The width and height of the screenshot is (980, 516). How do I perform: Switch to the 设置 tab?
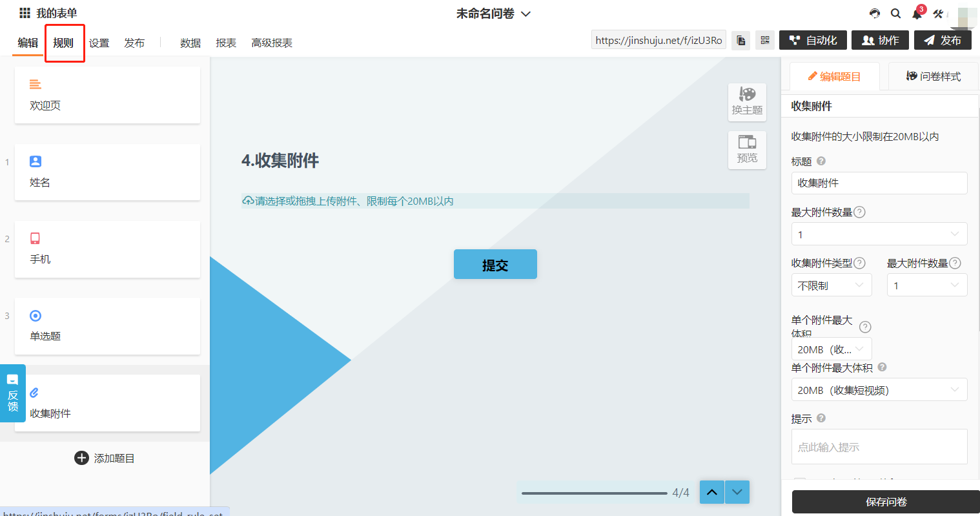click(99, 43)
